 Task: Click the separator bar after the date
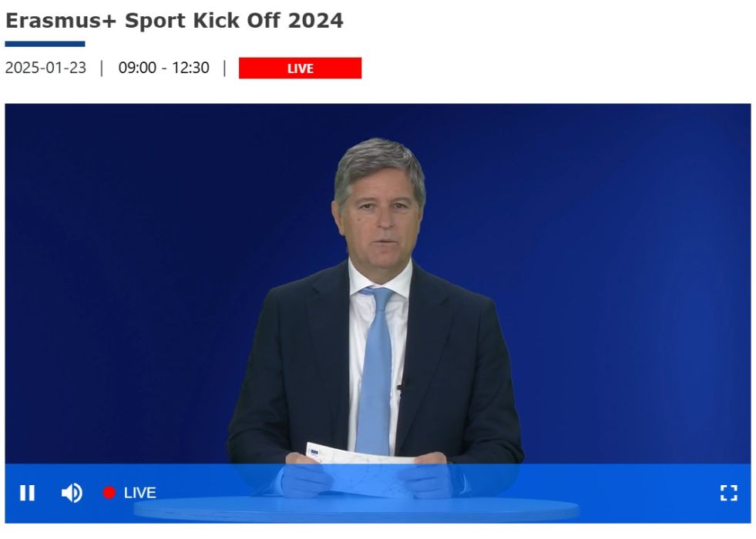coord(102,68)
